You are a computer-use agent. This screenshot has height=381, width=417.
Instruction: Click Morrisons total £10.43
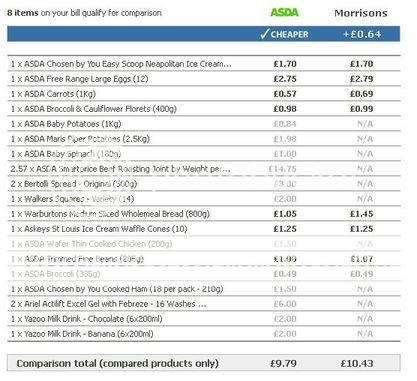coord(357,363)
